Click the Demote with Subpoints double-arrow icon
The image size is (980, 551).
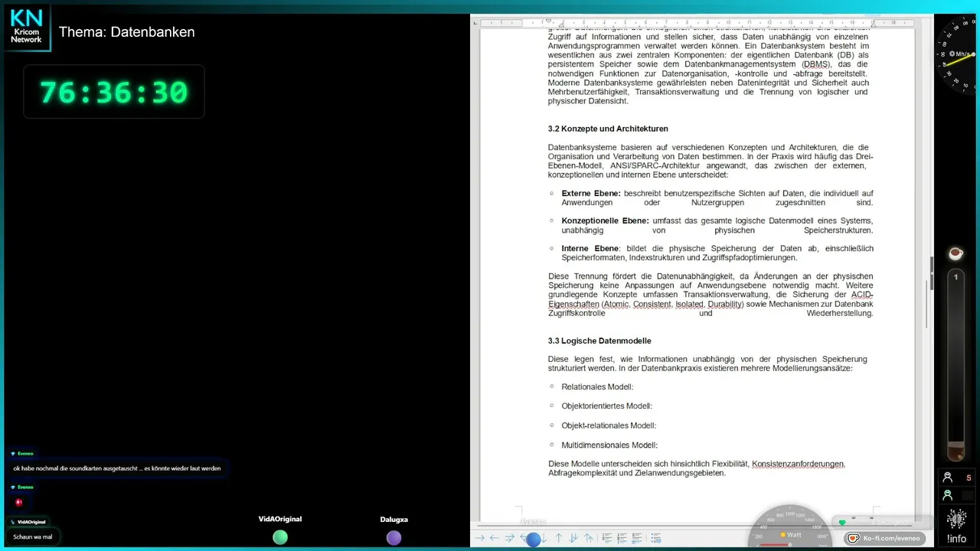510,538
